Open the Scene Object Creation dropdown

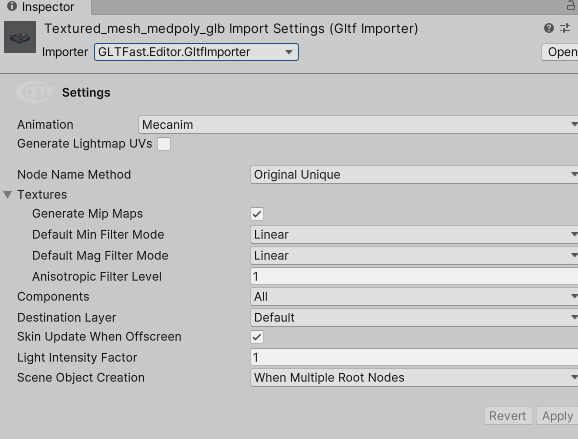(x=414, y=377)
